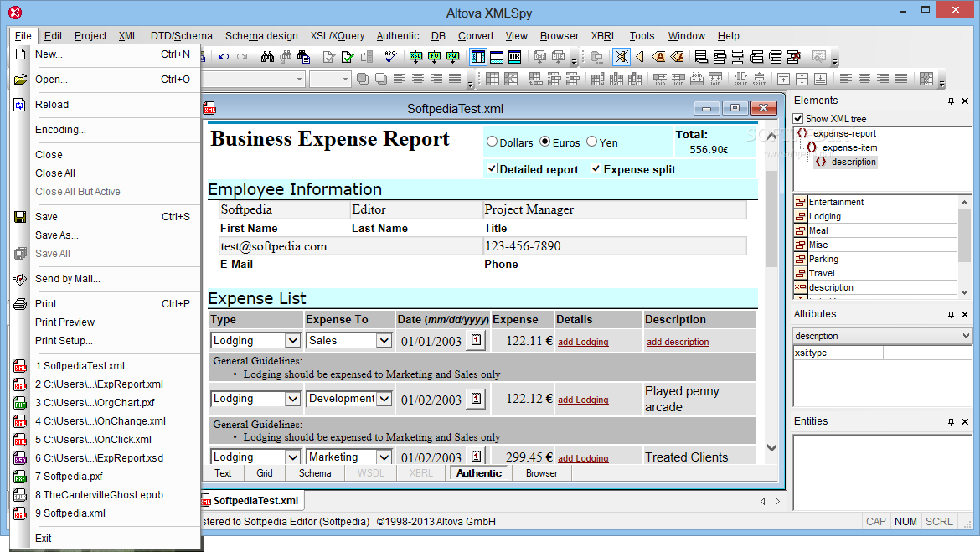
Task: Click the pin icon on Entities panel
Action: click(951, 422)
